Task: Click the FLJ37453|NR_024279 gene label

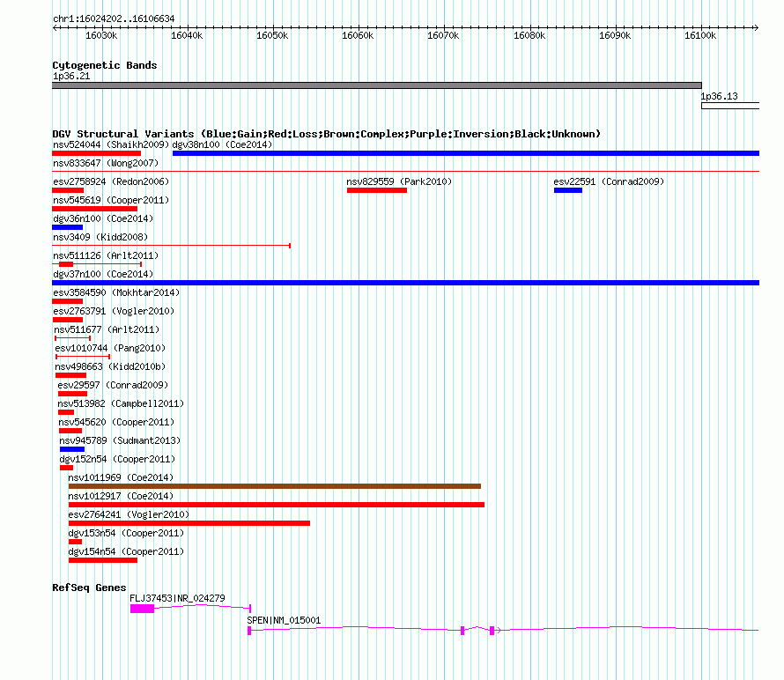Action: (177, 598)
